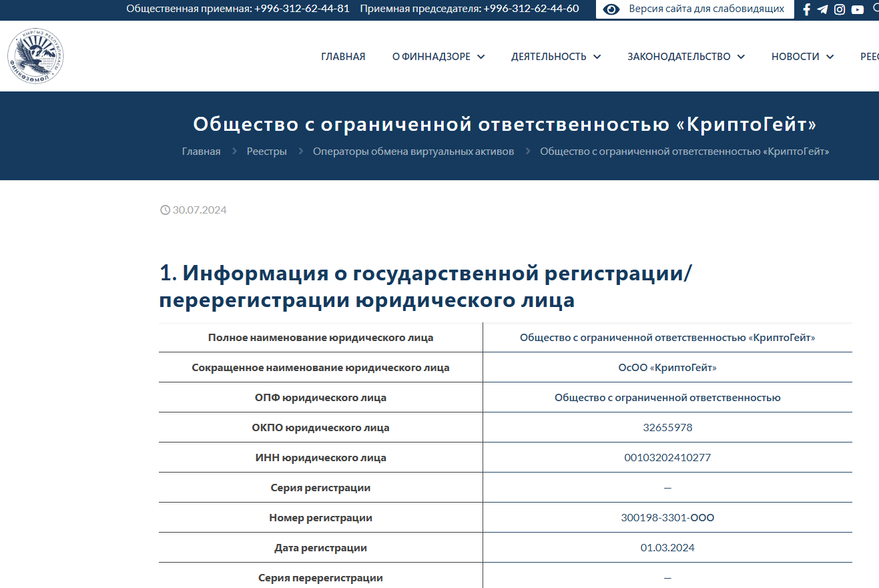
Task: Click the «Реестры» breadcrumb link
Action: pyautogui.click(x=266, y=152)
